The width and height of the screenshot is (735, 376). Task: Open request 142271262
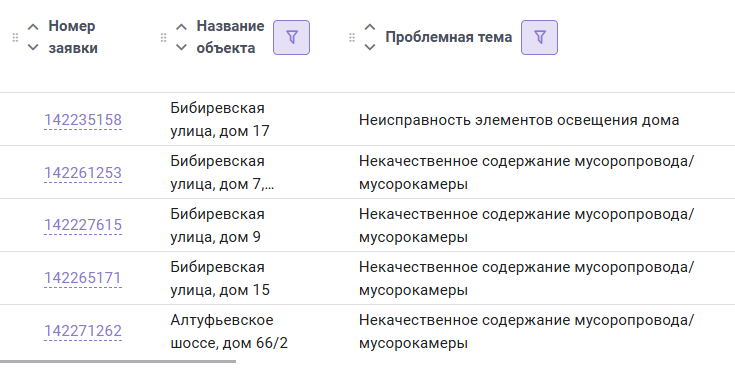[83, 331]
